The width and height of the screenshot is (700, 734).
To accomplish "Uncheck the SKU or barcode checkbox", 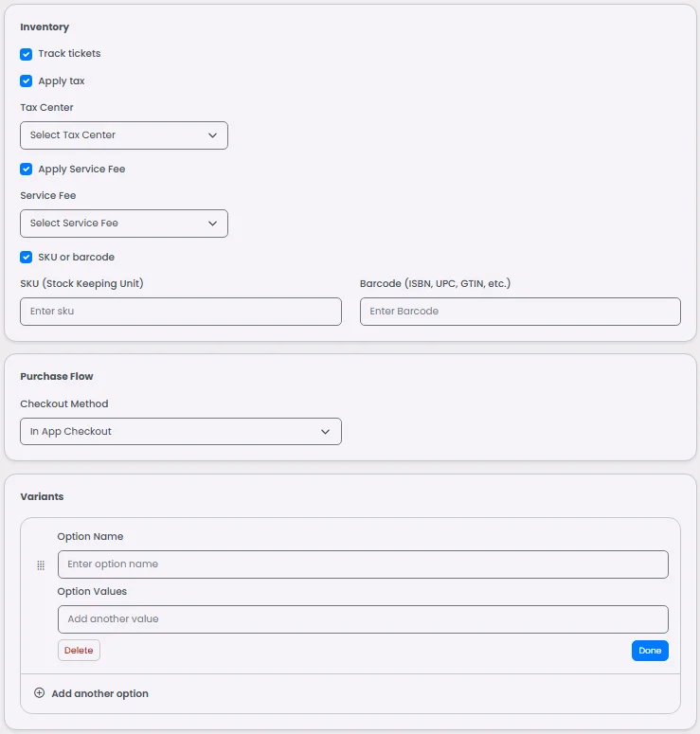I will pos(27,258).
